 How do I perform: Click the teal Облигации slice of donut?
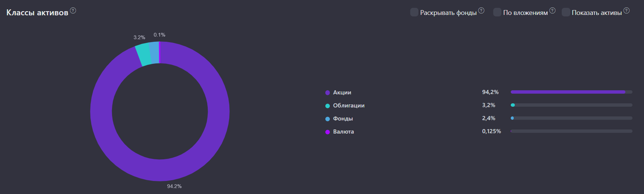[x=143, y=55]
